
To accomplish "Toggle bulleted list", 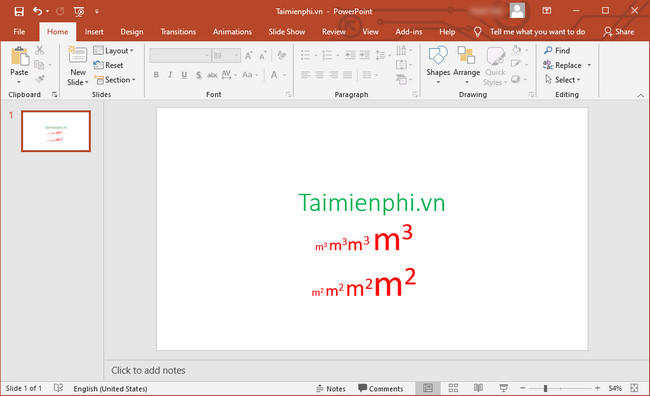I will (x=306, y=55).
